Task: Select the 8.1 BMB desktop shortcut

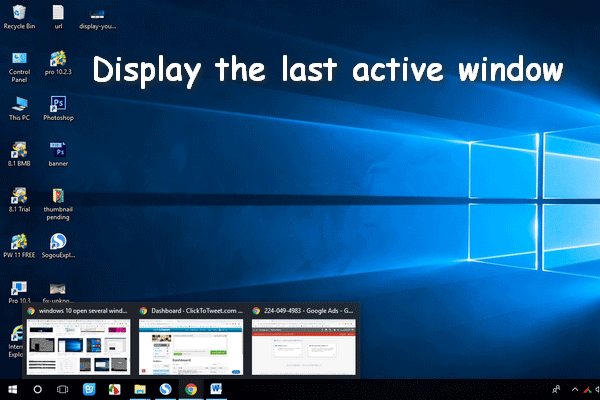Action: coord(19,150)
